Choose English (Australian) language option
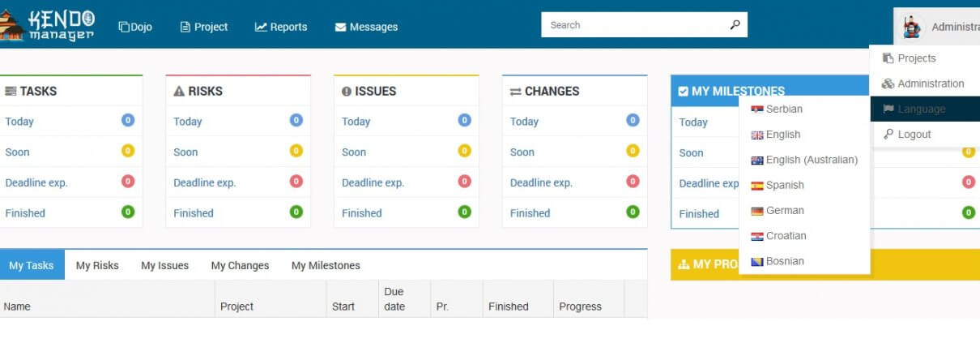 (x=811, y=160)
